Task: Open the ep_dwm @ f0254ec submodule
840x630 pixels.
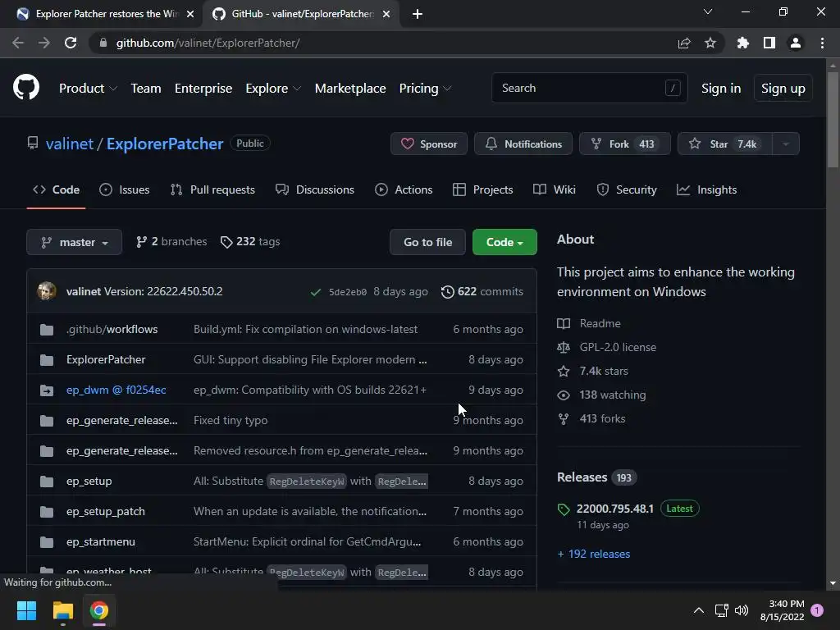Action: tap(116, 390)
